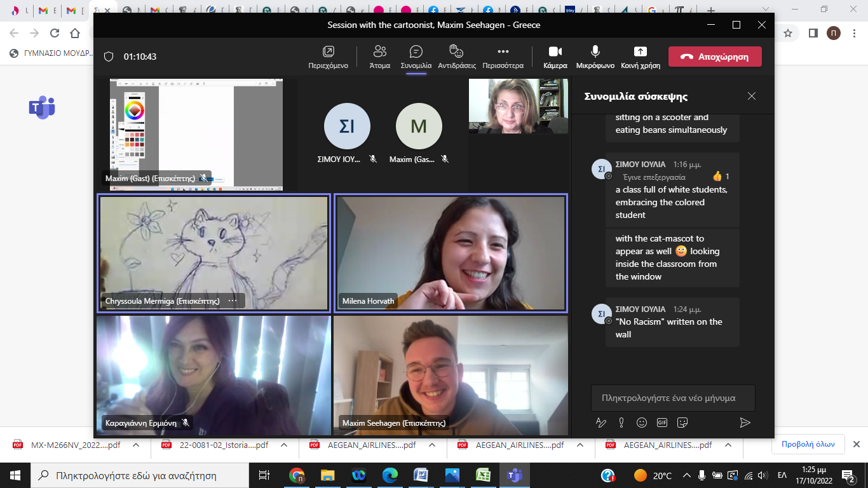This screenshot has width=868, height=488.
Task: Open the sticker picker in chat
Action: 683,423
